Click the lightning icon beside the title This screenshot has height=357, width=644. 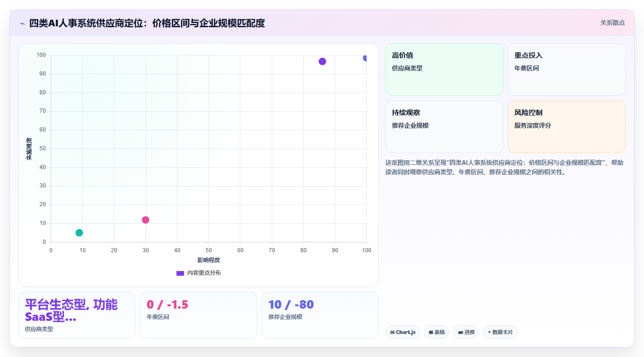pos(23,23)
